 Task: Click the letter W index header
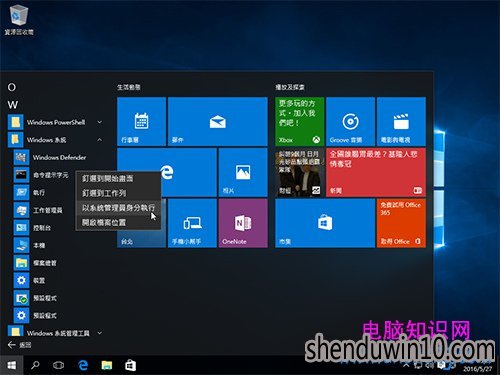pyautogui.click(x=13, y=105)
